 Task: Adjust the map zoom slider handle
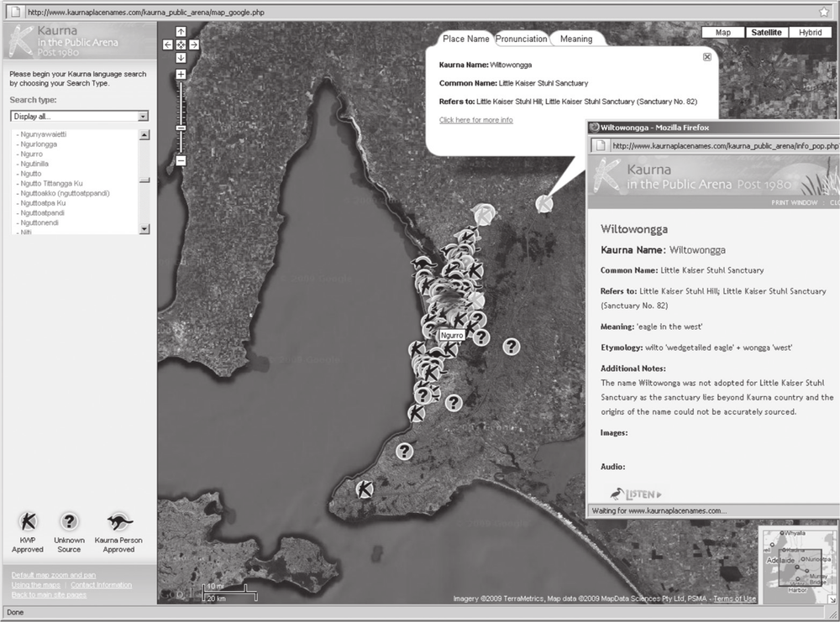coord(181,128)
